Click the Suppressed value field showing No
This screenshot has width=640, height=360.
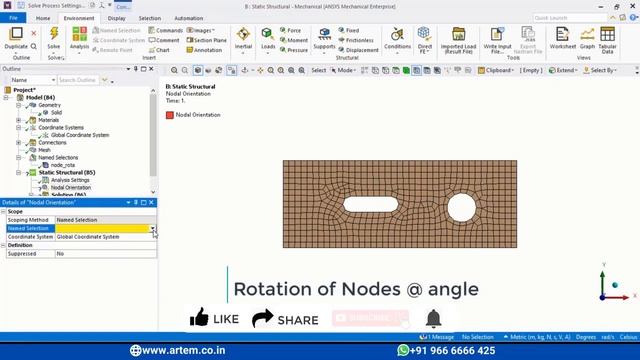coord(105,253)
